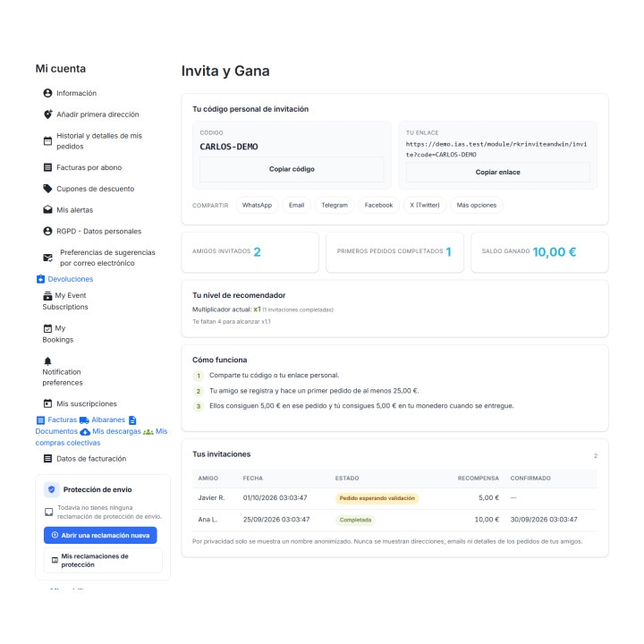Click the blue Facturas document icon

point(40,420)
